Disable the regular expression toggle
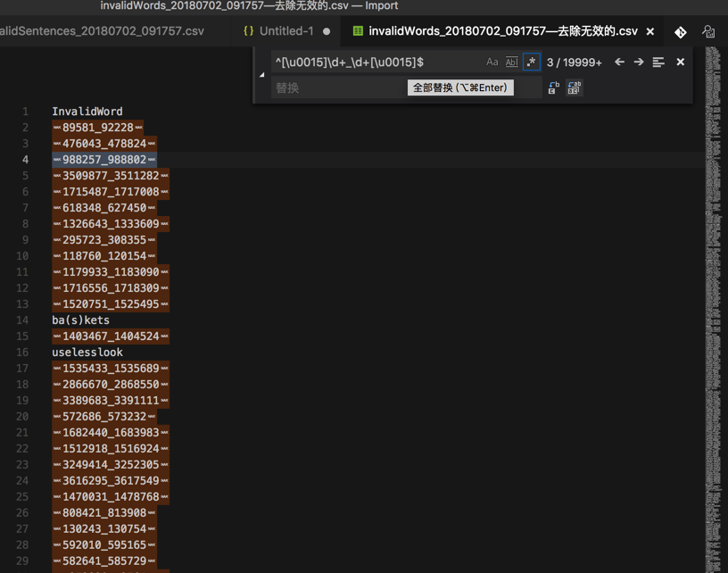Image resolution: width=728 pixels, height=573 pixels. click(531, 62)
